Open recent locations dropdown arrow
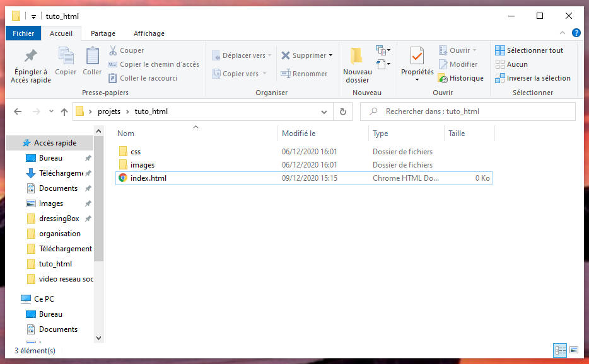This screenshot has width=589, height=364. point(51,111)
